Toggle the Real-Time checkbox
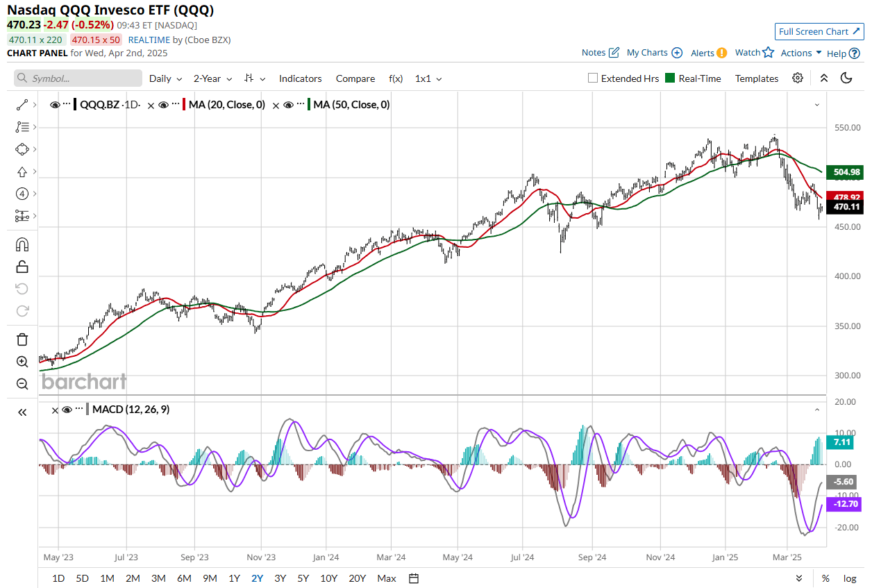The image size is (872, 588). [x=670, y=78]
